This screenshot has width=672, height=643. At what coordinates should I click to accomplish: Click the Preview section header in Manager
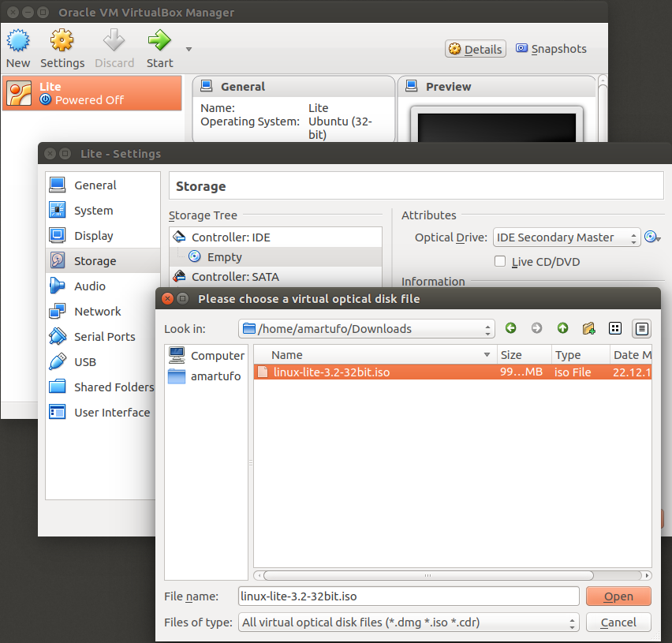[x=497, y=87]
